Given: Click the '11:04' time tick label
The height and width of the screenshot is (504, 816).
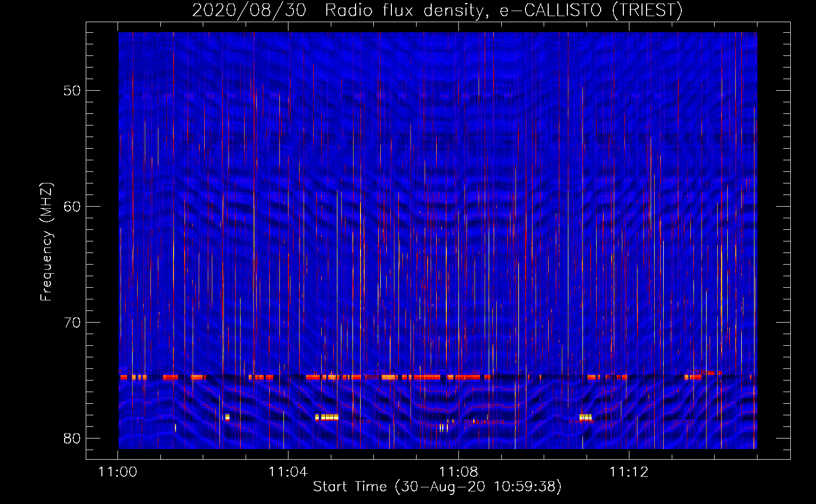Looking at the screenshot, I should coord(288,472).
